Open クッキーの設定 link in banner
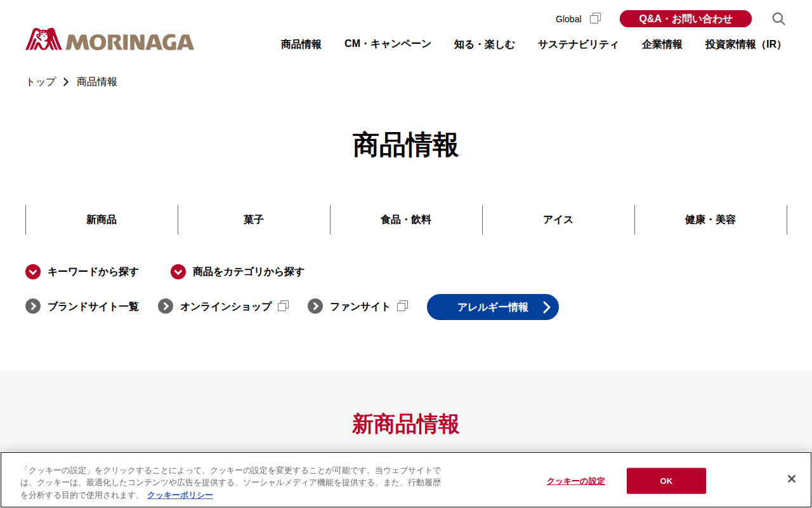 coord(576,481)
